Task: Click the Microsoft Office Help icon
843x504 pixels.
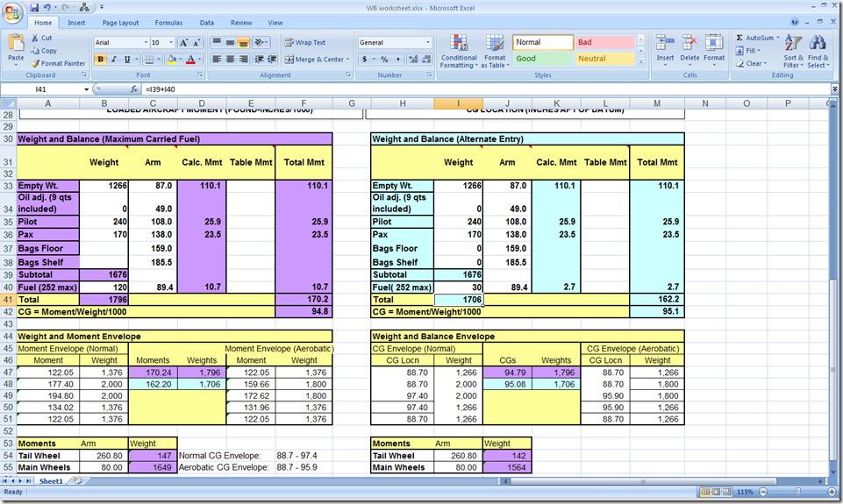Action: pos(795,23)
